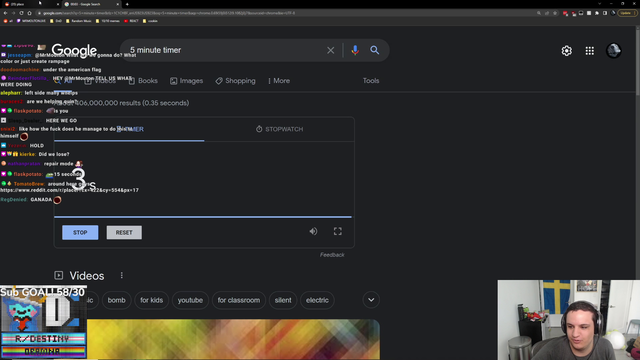The width and height of the screenshot is (640, 360).
Task: Expand more video filter chips
Action: coord(371,300)
